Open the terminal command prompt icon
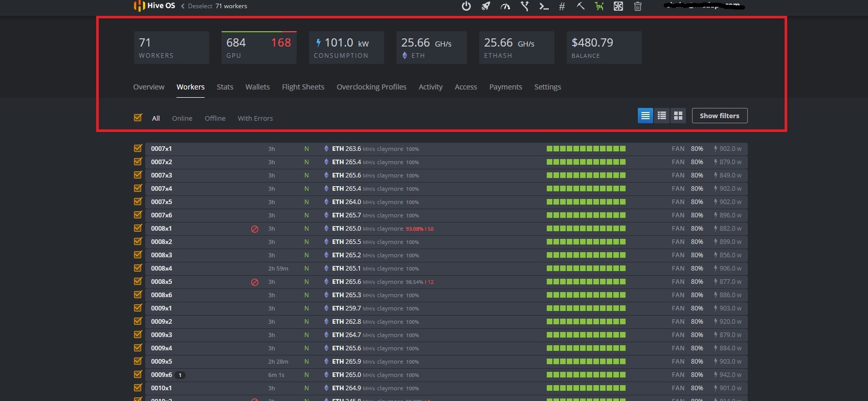Image resolution: width=868 pixels, height=401 pixels. click(544, 6)
